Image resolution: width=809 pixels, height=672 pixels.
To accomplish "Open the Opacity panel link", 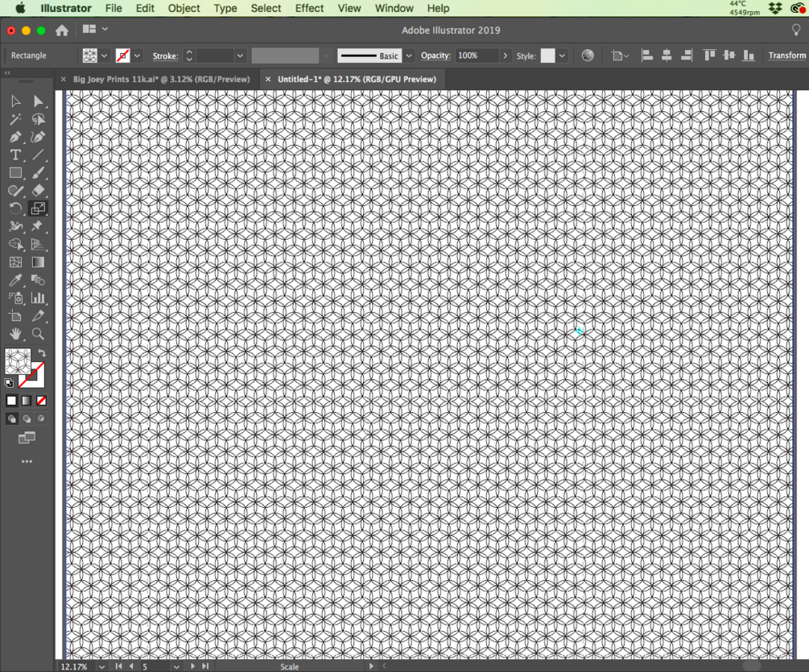I will pyautogui.click(x=435, y=56).
